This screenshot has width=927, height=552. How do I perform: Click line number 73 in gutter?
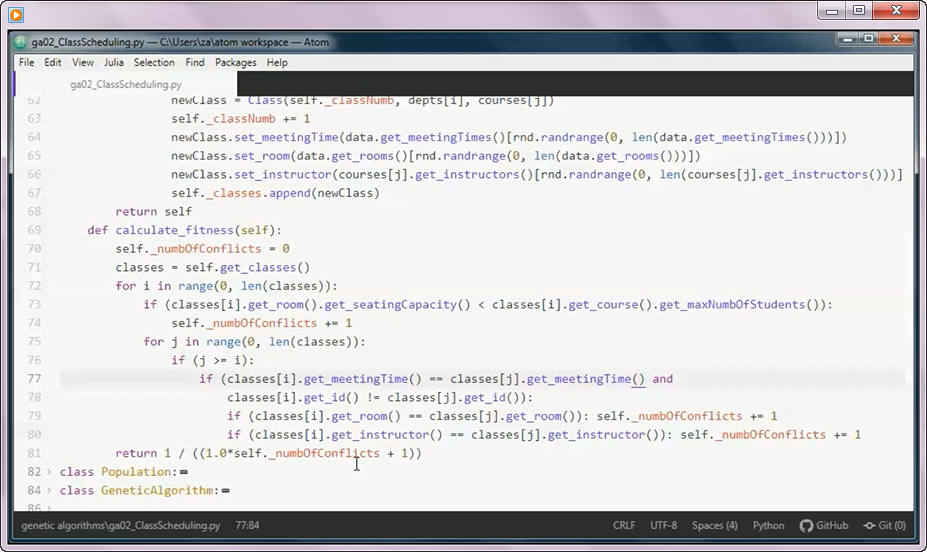point(34,304)
